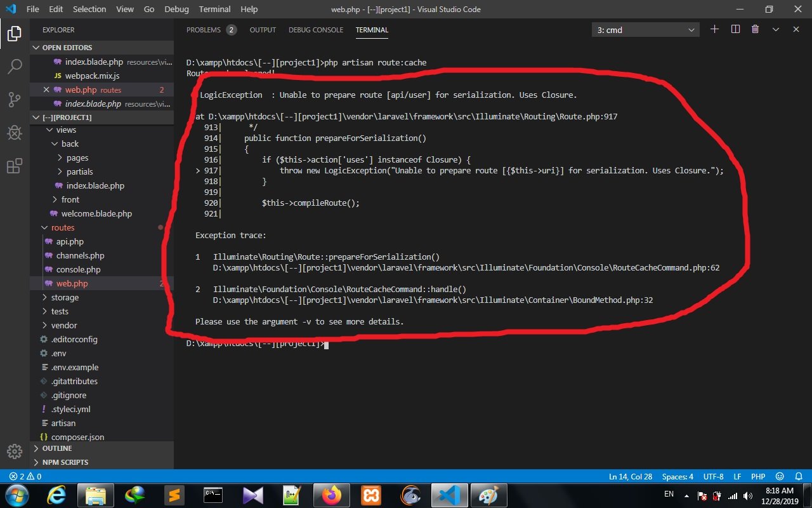Expand the vendor folder
This screenshot has width=812, height=508.
coord(101,325)
